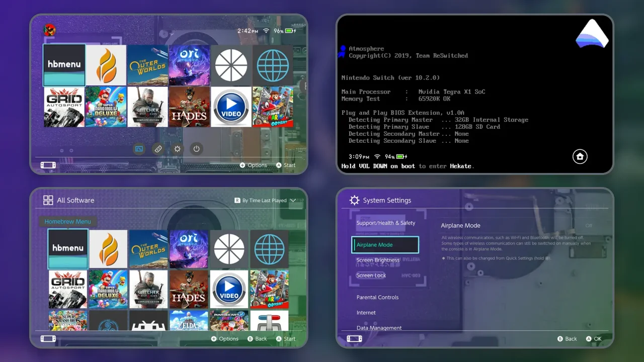Open Super Mario Bros. U Deluxe on home screen

tap(106, 107)
